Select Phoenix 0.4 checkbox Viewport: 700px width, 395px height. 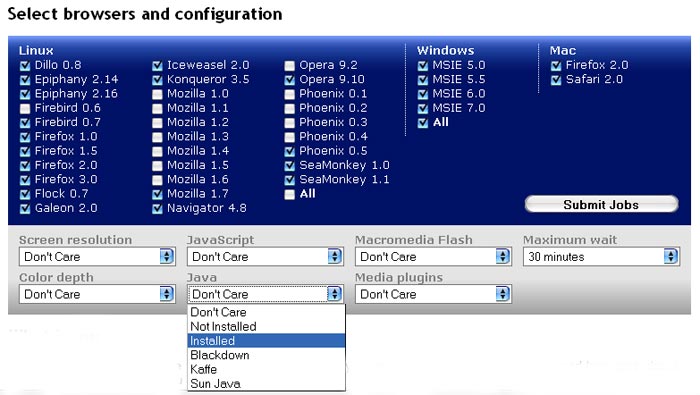(290, 137)
